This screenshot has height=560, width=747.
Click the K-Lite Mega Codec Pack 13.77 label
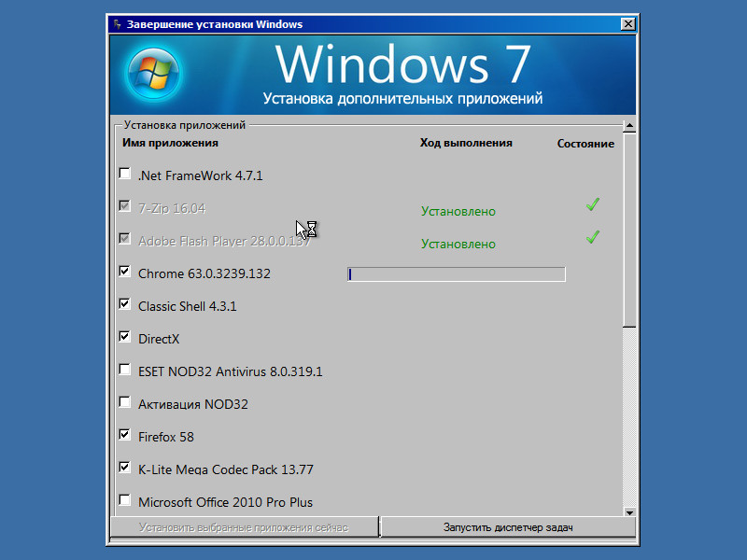226,469
